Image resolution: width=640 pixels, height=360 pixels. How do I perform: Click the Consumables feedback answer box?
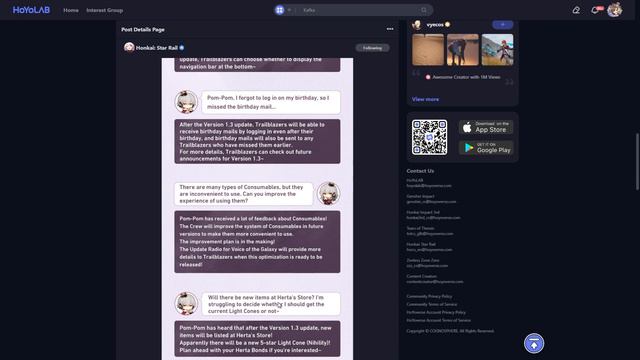click(x=257, y=242)
